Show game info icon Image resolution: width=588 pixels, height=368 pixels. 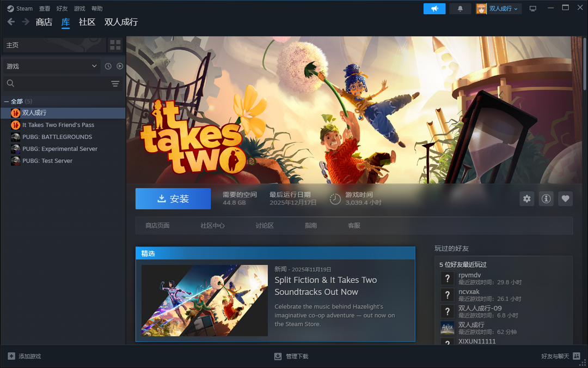pos(546,199)
